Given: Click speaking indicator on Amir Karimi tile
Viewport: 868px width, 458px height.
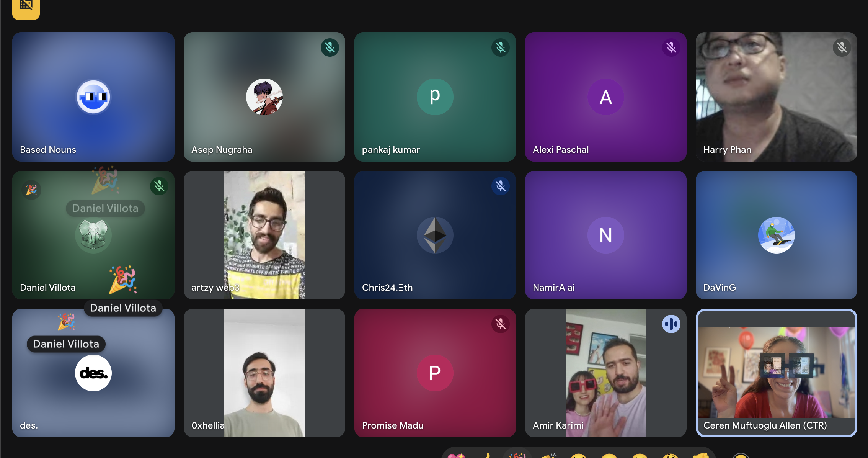Looking at the screenshot, I should (671, 324).
